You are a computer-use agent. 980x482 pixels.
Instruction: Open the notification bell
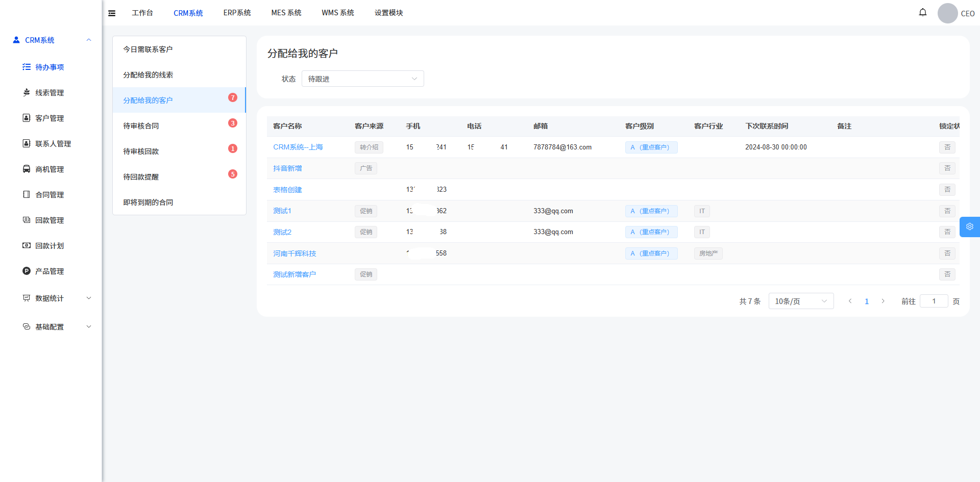pyautogui.click(x=922, y=12)
